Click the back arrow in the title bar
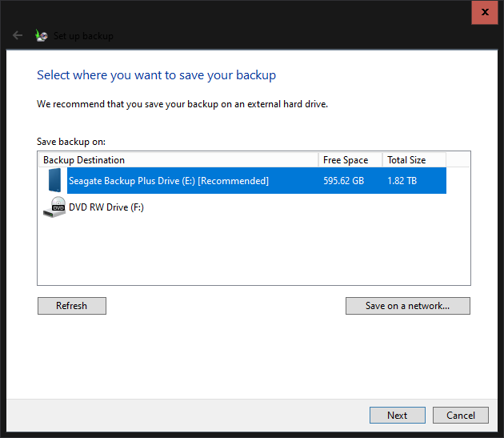Image resolution: width=504 pixels, height=438 pixels. click(18, 35)
